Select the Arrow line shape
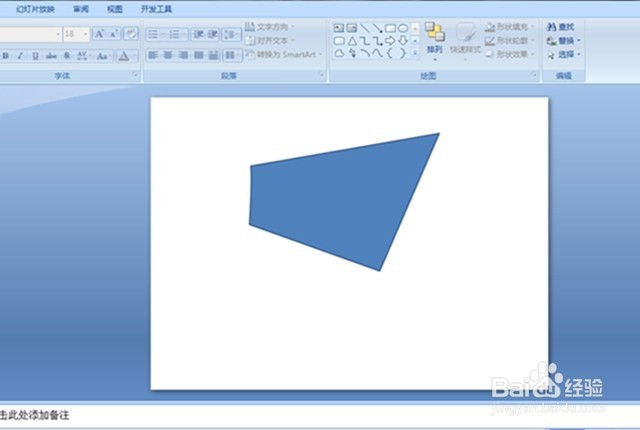The height and width of the screenshot is (430, 640). 378,28
